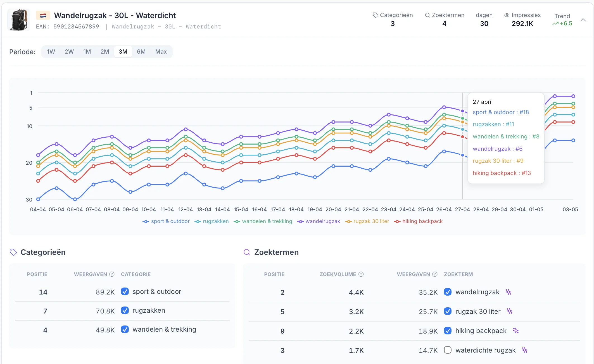Click the trend value +6.5

566,23
